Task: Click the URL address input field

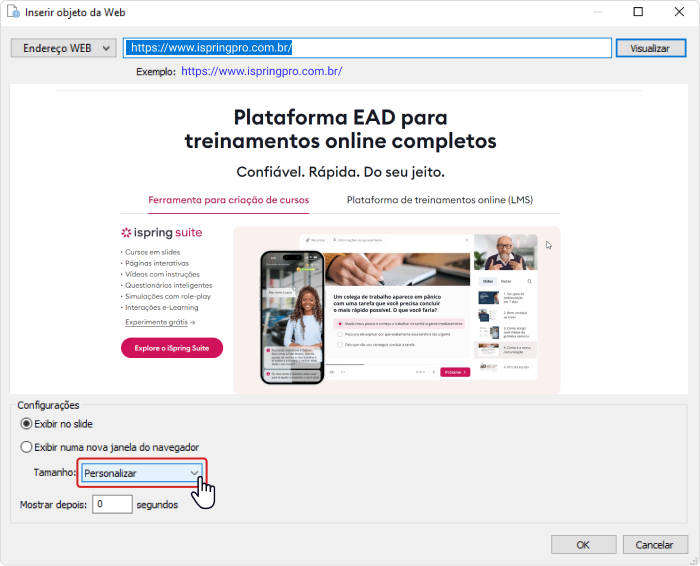Action: click(x=367, y=48)
